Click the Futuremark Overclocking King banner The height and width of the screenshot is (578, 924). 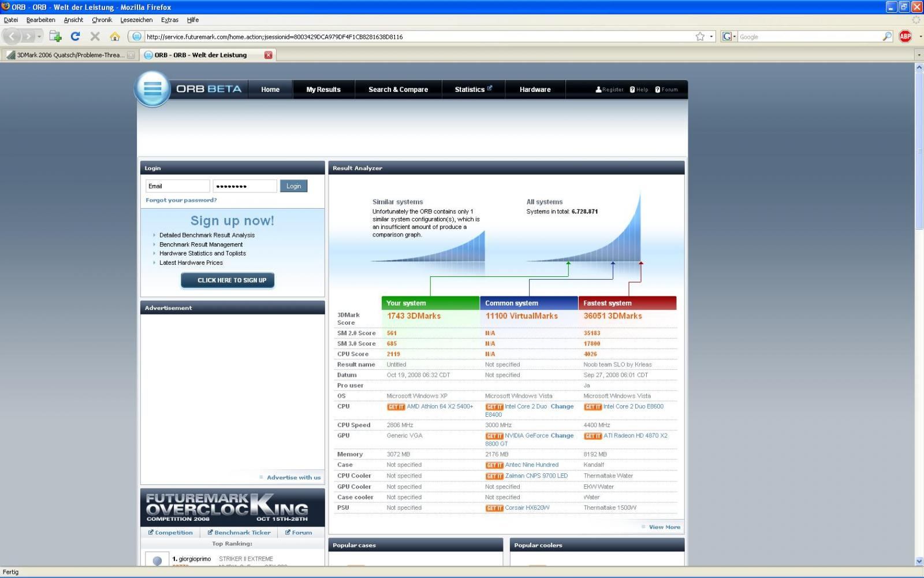232,507
